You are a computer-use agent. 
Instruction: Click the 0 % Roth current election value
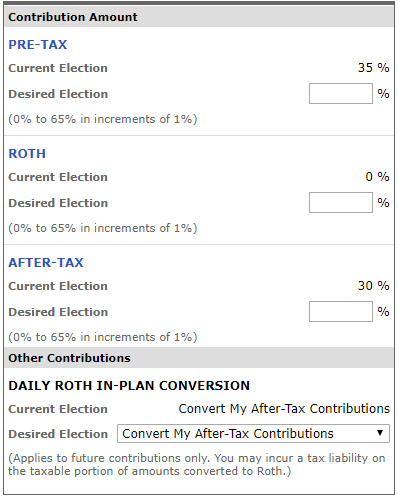[377, 177]
